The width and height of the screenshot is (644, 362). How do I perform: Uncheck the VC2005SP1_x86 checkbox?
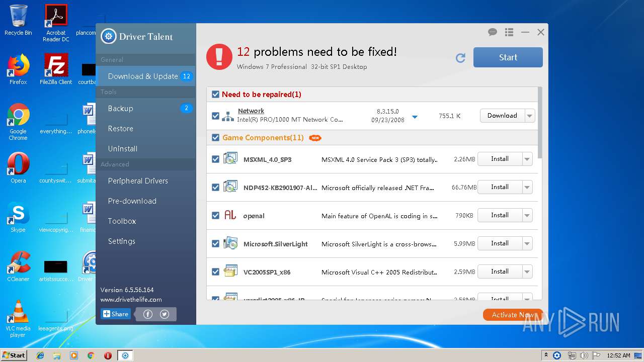(x=215, y=272)
